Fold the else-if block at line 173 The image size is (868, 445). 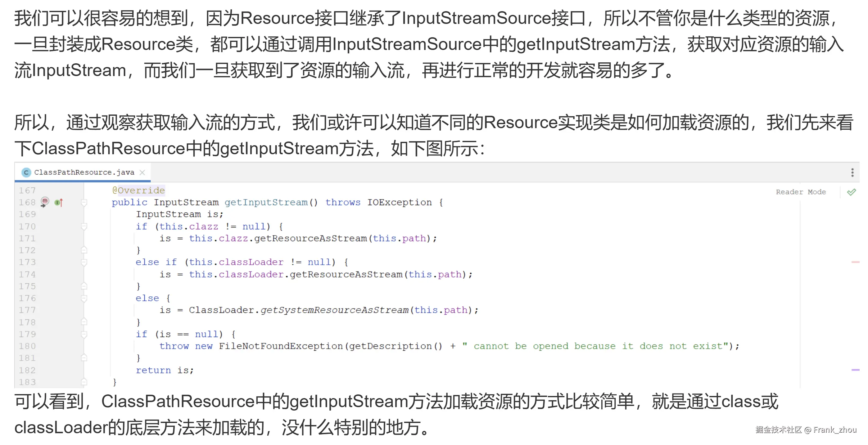pyautogui.click(x=84, y=262)
